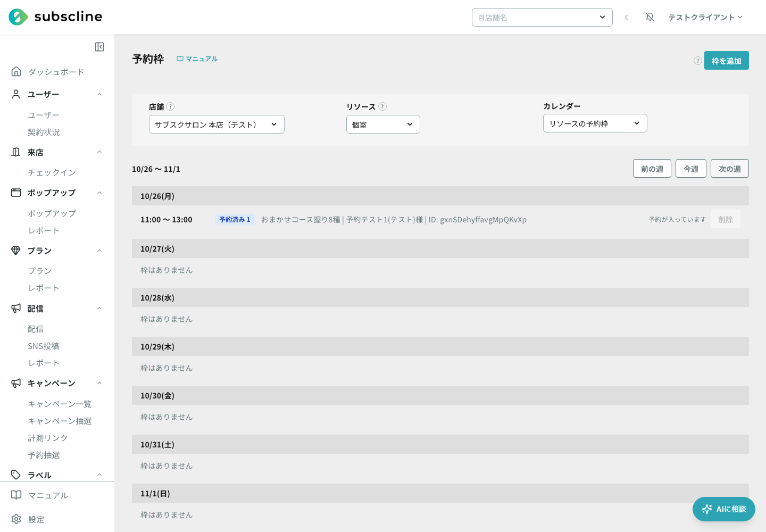766x532 pixels.
Task: Click the 来店 building icon
Action: tap(16, 152)
